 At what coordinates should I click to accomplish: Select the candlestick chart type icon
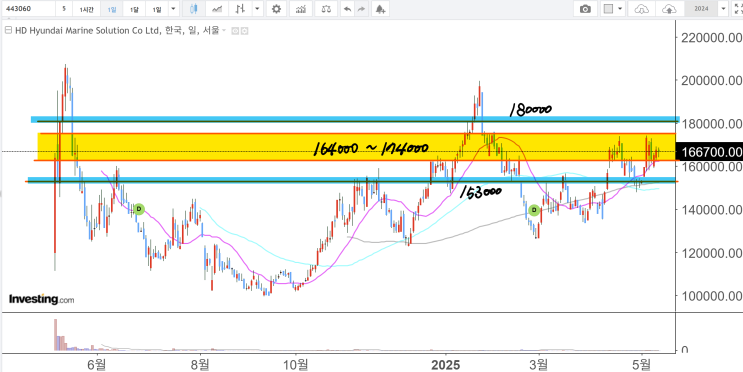193,9
